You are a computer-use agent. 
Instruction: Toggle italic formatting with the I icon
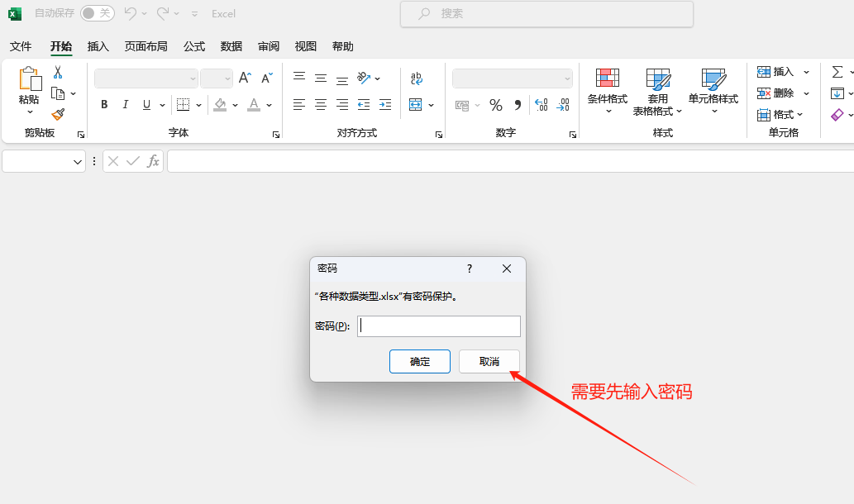tap(126, 104)
